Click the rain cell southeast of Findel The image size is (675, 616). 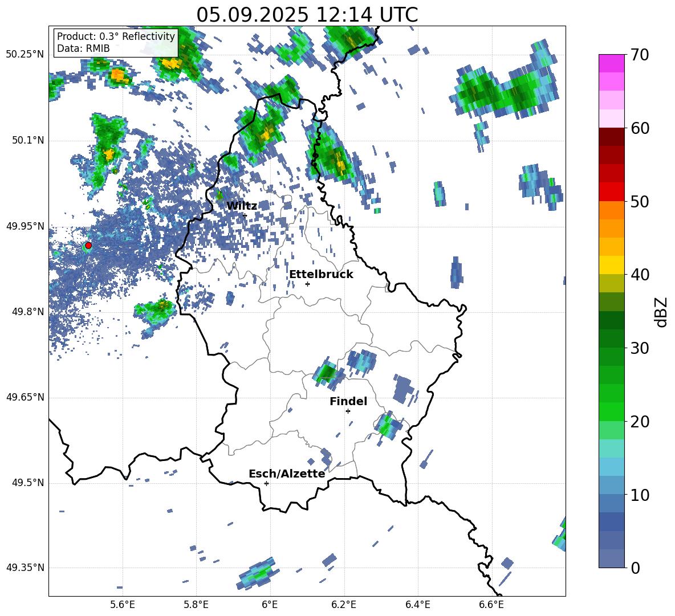[388, 425]
